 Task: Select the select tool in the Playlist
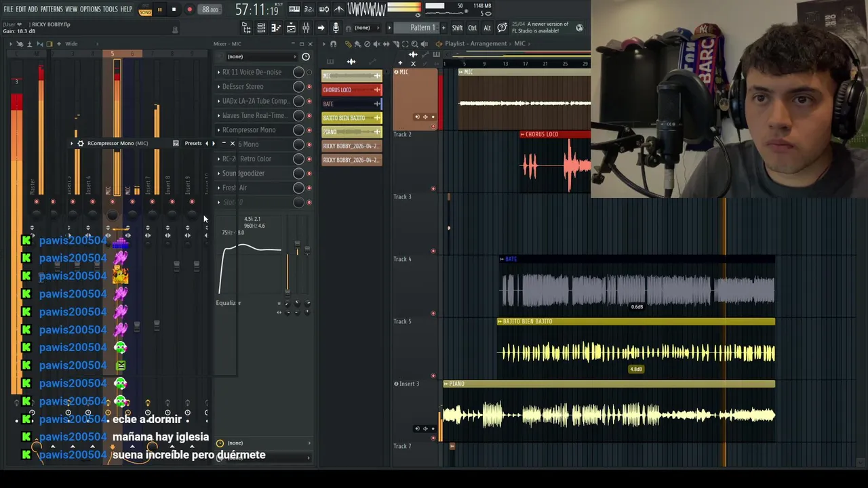pos(405,44)
